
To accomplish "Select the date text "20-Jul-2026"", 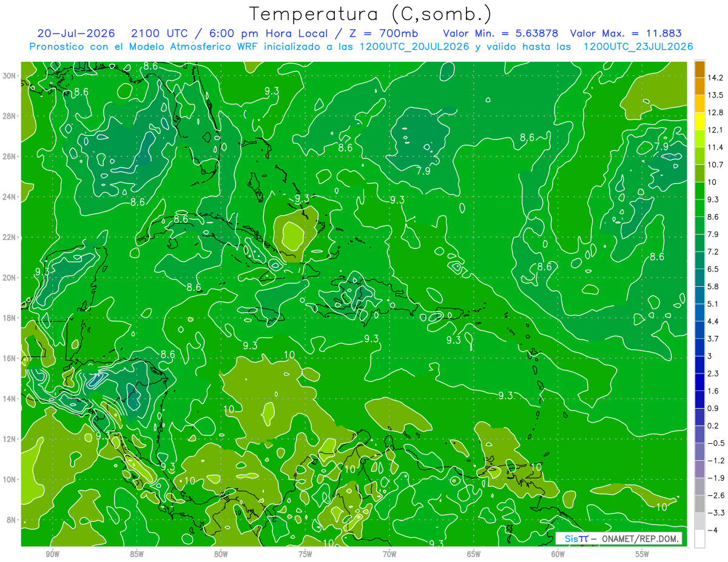I will pyautogui.click(x=76, y=33).
